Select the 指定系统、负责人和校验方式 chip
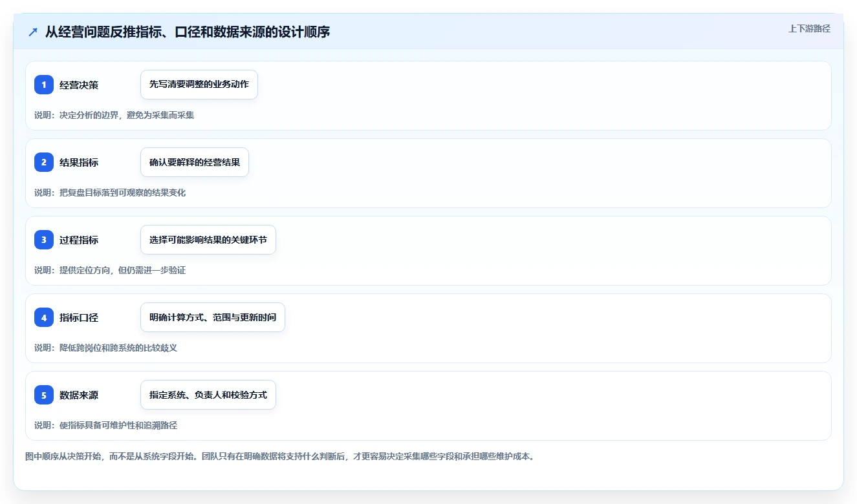857x504 pixels. click(x=208, y=395)
